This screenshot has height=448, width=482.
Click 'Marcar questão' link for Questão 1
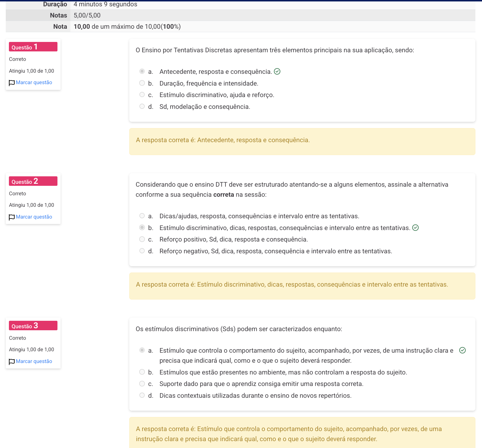34,82
